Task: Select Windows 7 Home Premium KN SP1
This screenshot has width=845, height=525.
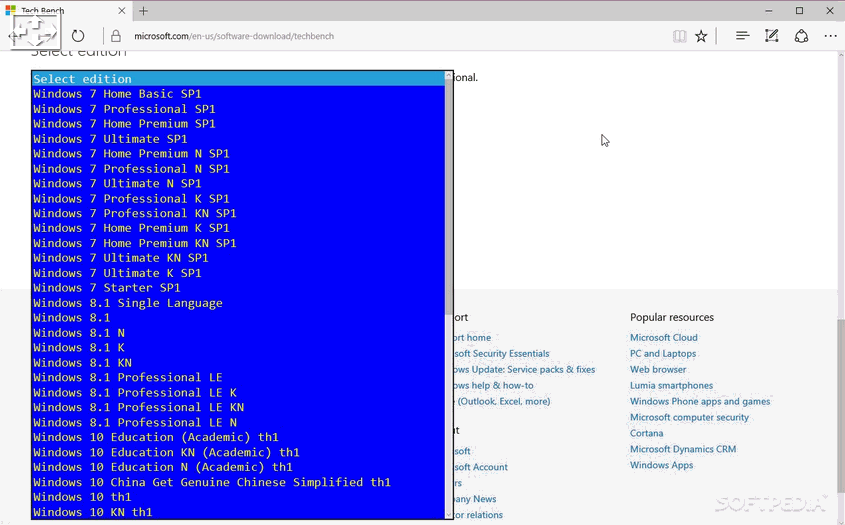Action: [x=238, y=243]
